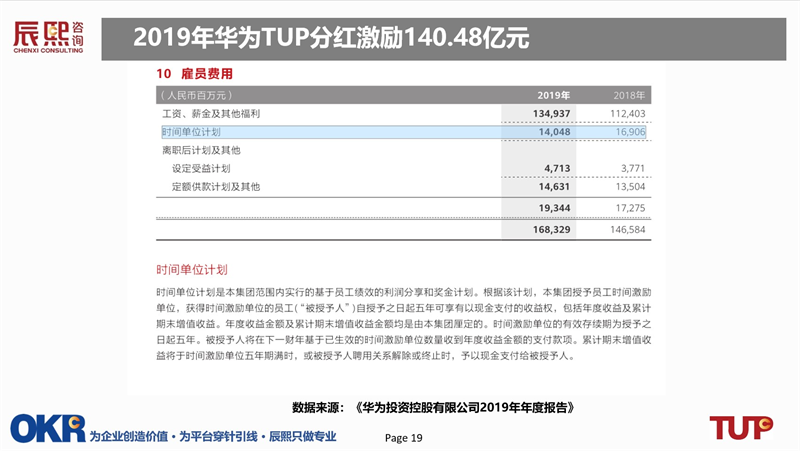The image size is (800, 451).
Task: Click the Page 19 number label
Action: 404,438
